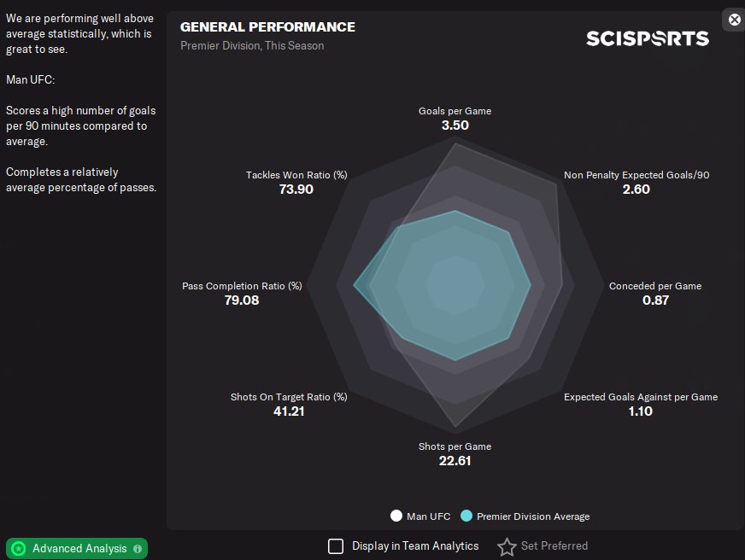Select the Goals per Game axis label
745x560 pixels.
pyautogui.click(x=455, y=111)
